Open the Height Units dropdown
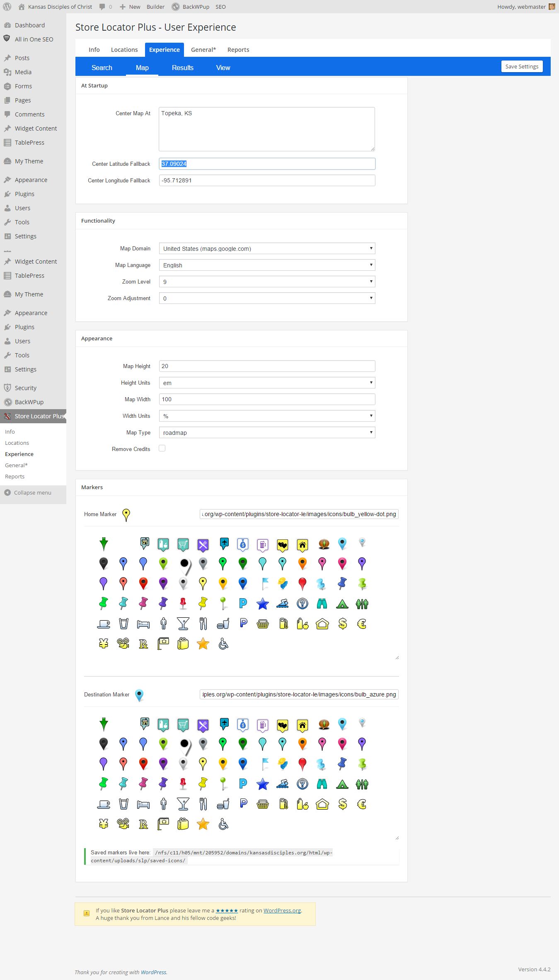 coord(267,383)
